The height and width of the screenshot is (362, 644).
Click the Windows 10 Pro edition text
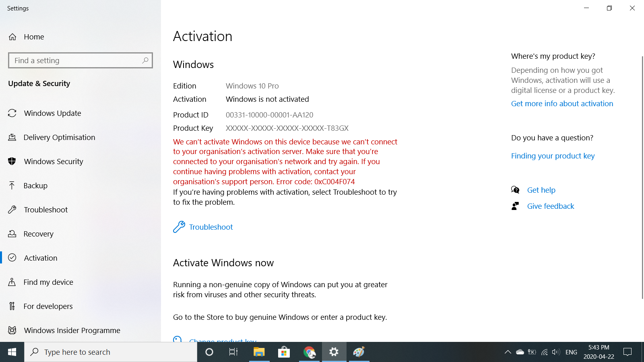click(252, 86)
